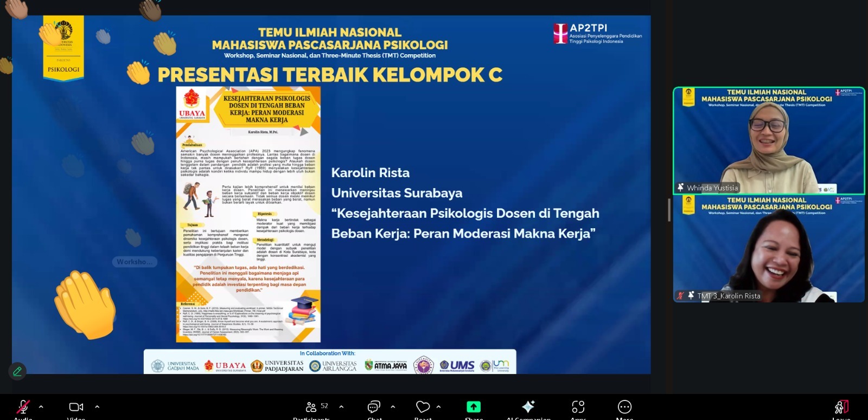Turn on camera with the Video button
The image size is (868, 420).
tap(76, 407)
